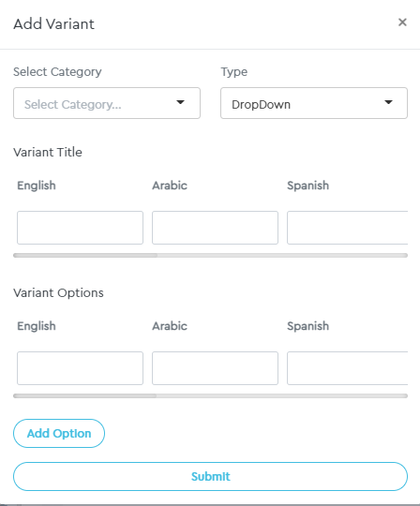Focus the Spanish Variant Title input
The height and width of the screenshot is (506, 420).
pos(348,228)
